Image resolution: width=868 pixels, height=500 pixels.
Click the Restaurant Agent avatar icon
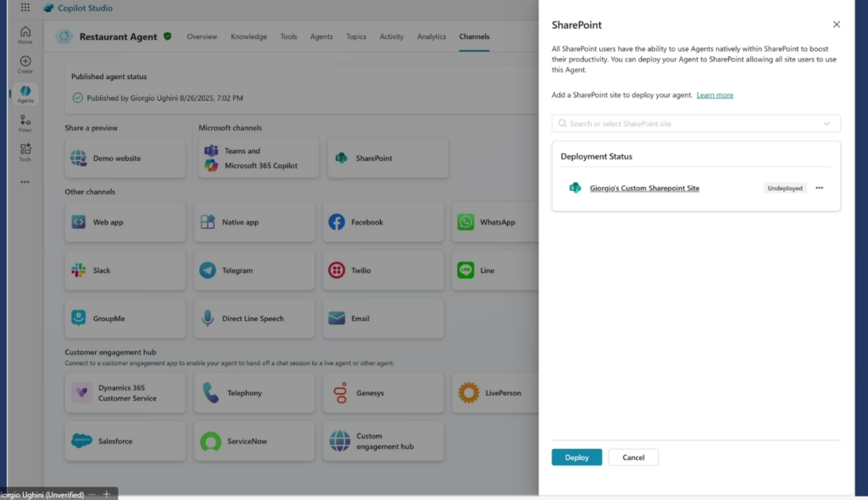(x=64, y=36)
